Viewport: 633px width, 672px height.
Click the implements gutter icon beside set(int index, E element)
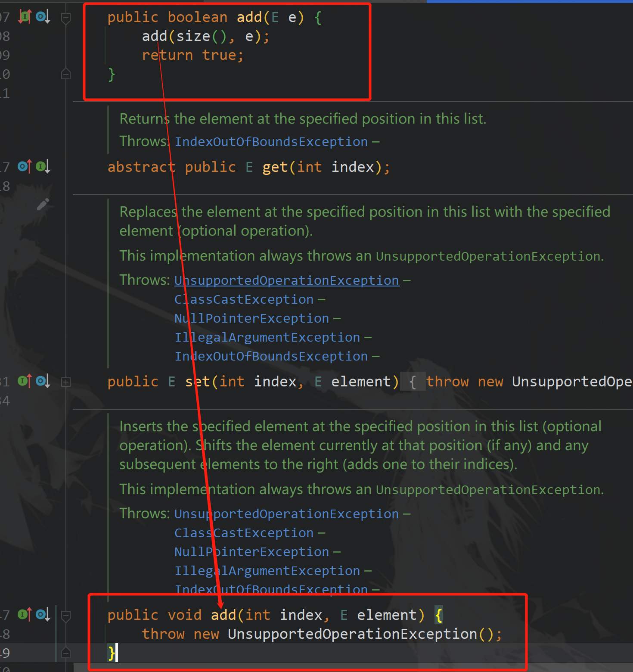click(x=25, y=381)
